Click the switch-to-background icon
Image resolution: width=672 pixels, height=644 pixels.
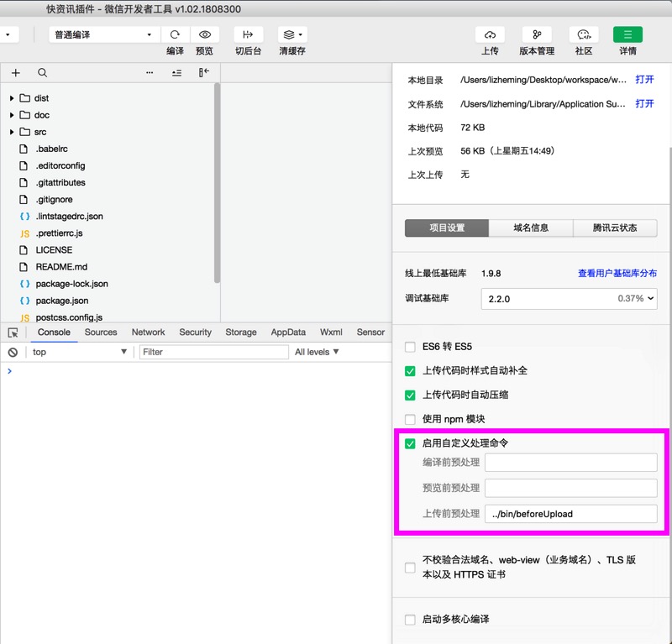248,34
